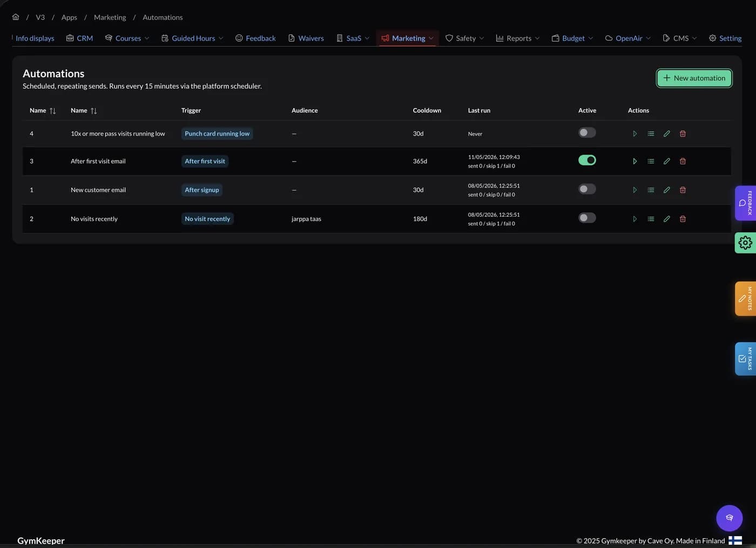Image resolution: width=756 pixels, height=548 pixels.
Task: Expand the Safety dropdown menu
Action: [x=464, y=38]
